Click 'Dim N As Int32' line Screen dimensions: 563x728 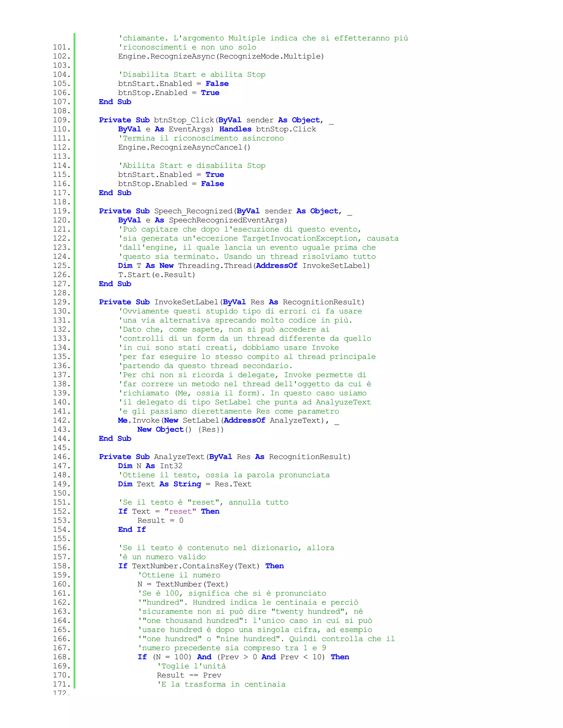(150, 466)
